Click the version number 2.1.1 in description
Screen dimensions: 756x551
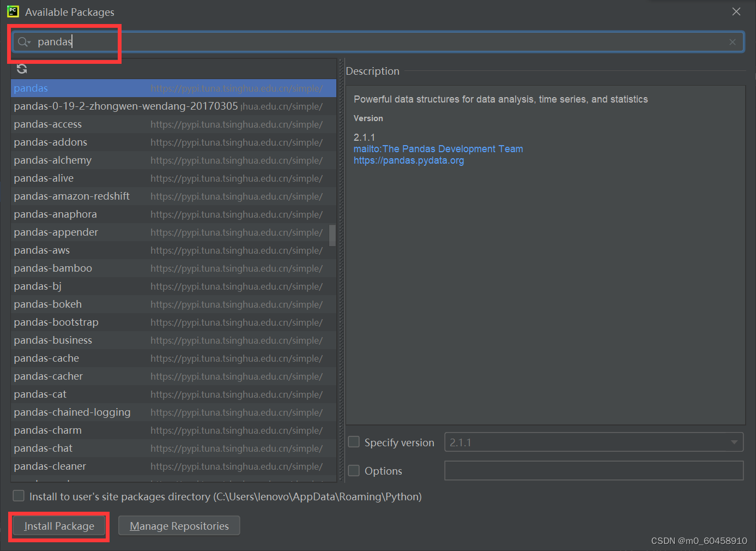364,137
